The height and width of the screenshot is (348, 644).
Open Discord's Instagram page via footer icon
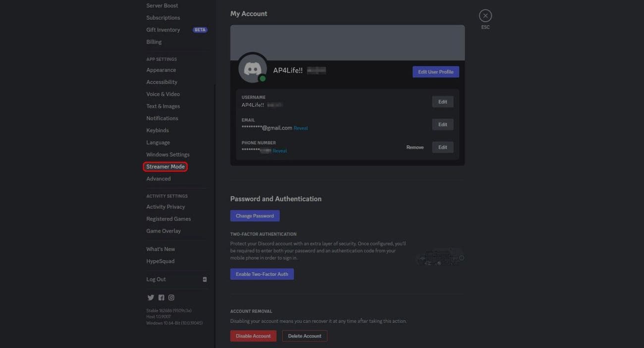(171, 297)
